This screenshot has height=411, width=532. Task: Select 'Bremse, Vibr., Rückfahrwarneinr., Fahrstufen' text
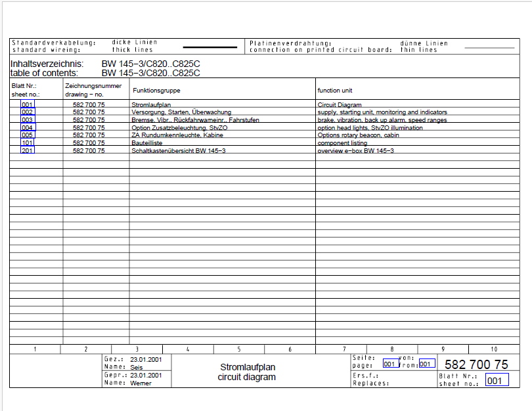[x=195, y=120]
